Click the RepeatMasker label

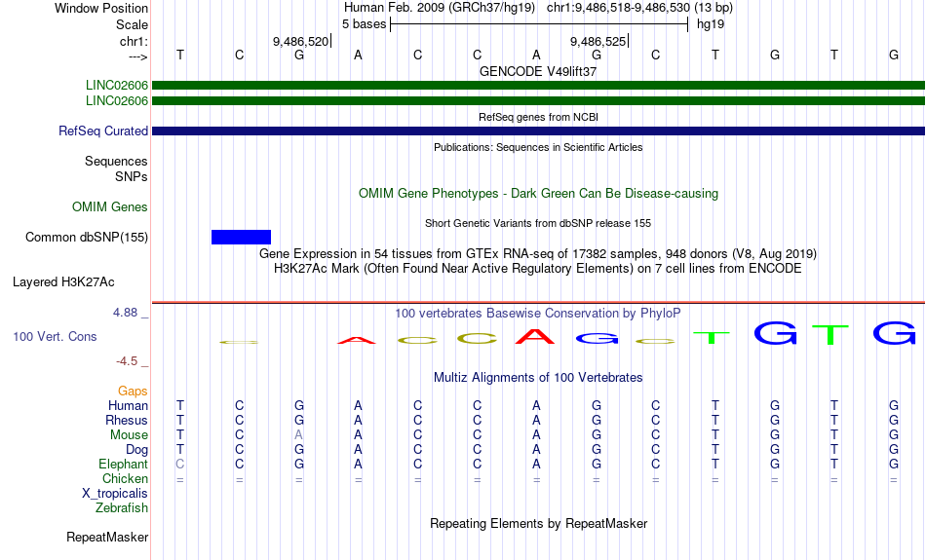pos(107,537)
